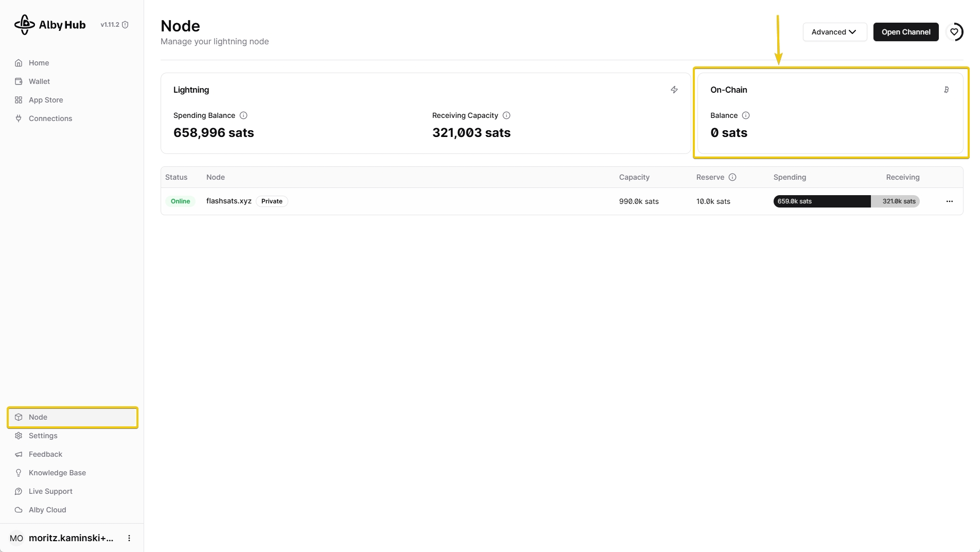Click the heart icon at top right

[954, 32]
